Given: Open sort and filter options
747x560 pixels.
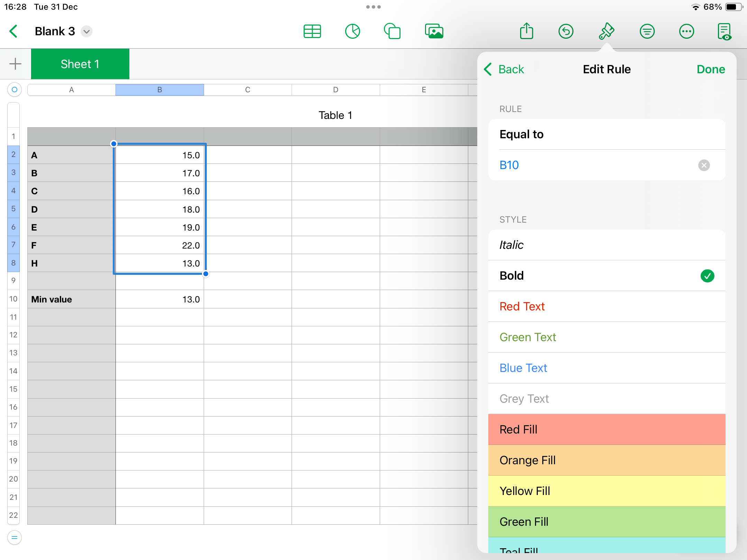Looking at the screenshot, I should pyautogui.click(x=647, y=31).
